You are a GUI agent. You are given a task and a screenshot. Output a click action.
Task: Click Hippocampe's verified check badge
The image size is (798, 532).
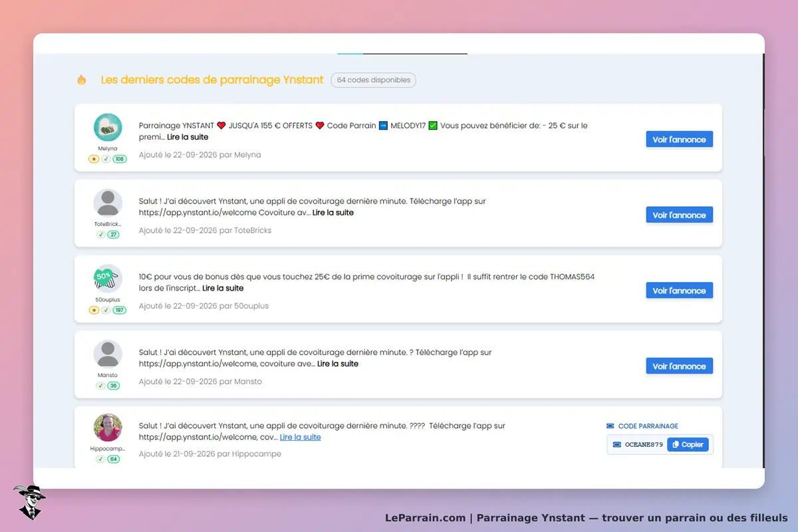coord(100,459)
